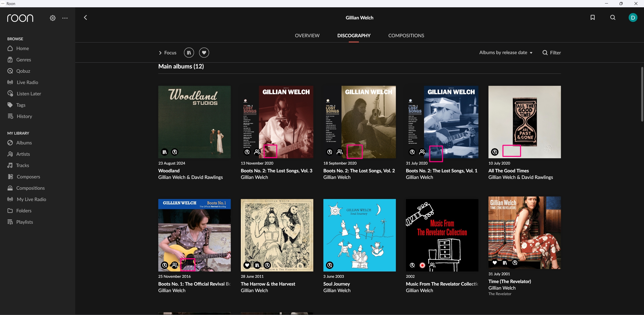Open the D profile avatar
This screenshot has height=315, width=644.
(x=633, y=18)
